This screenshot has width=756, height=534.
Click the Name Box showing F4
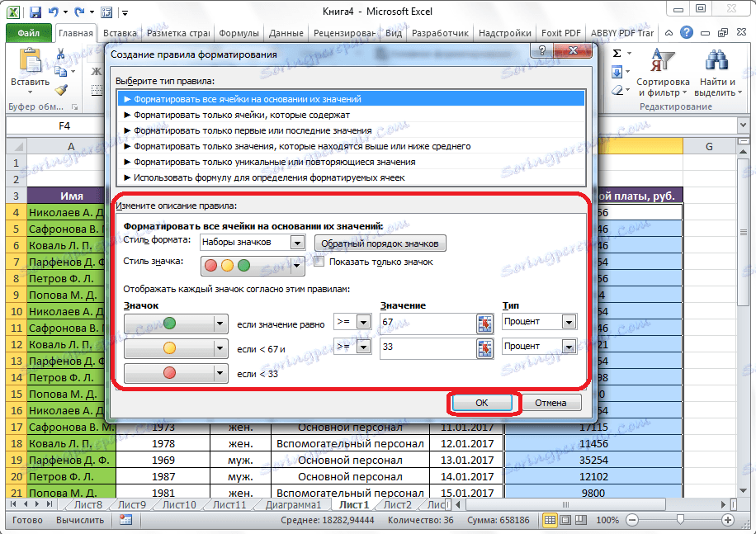click(x=64, y=125)
